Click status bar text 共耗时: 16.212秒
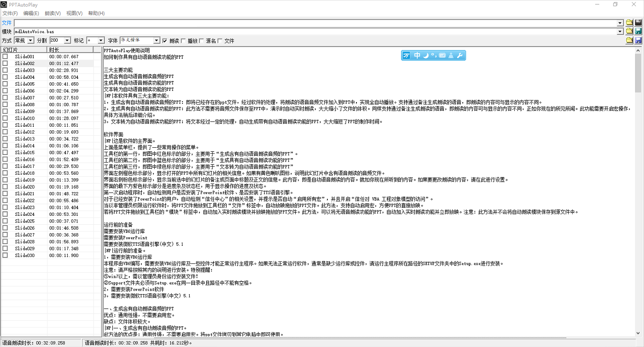644x347 pixels. 171,343
